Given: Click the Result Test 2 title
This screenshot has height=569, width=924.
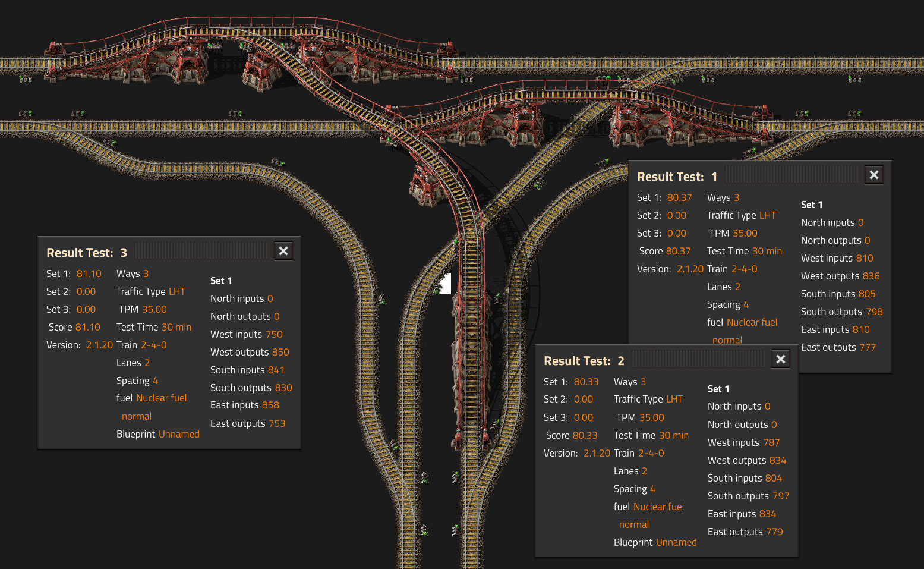Looking at the screenshot, I should [584, 361].
